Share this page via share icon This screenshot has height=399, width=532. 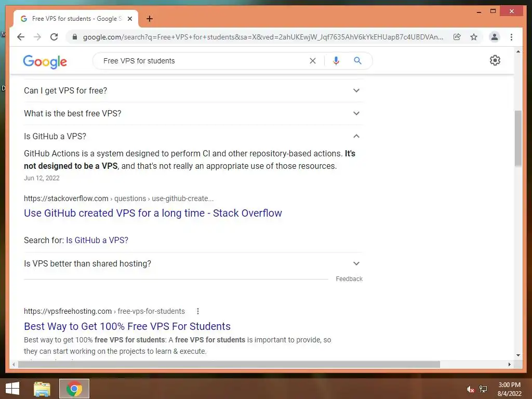(457, 37)
